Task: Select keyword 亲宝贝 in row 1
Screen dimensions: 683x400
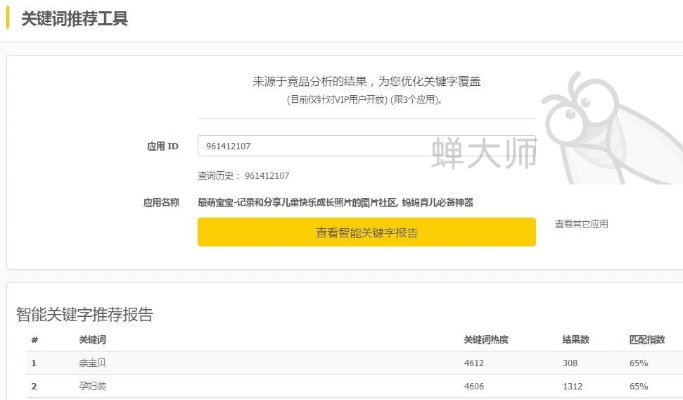Action: [x=92, y=363]
